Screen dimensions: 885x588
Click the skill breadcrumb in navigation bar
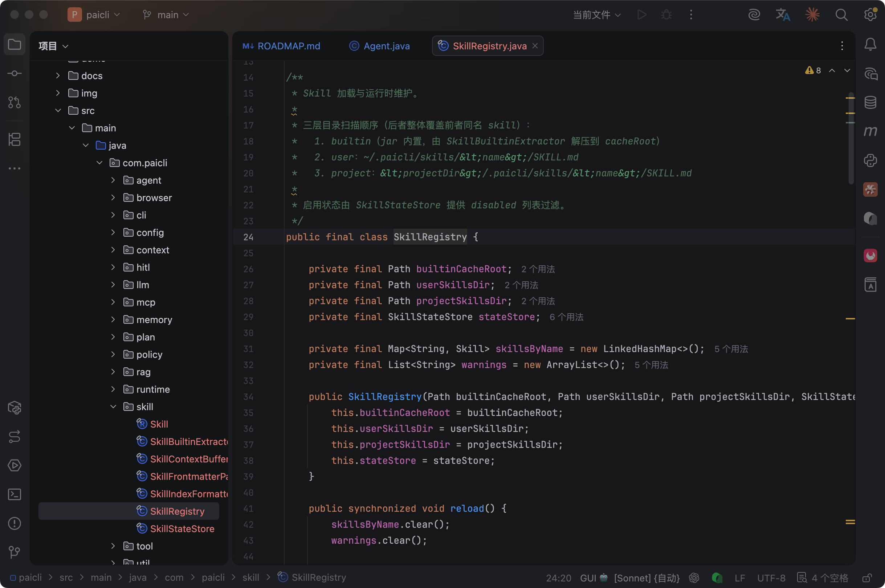[x=251, y=577]
